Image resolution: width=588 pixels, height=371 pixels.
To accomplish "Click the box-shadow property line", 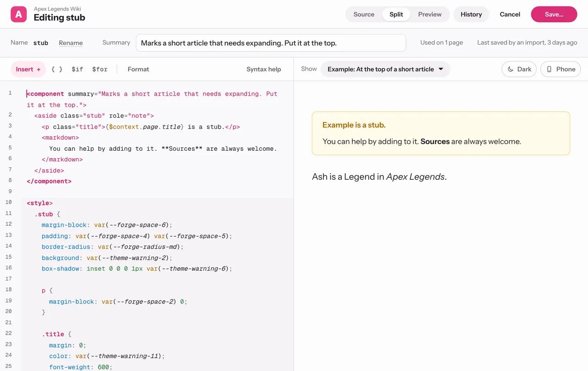I will 137,268.
